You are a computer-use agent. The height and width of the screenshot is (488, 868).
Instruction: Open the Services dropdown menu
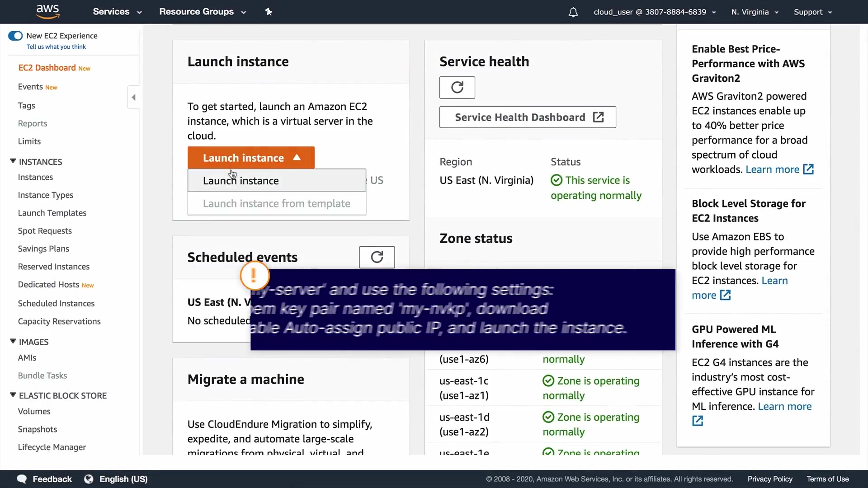(117, 12)
